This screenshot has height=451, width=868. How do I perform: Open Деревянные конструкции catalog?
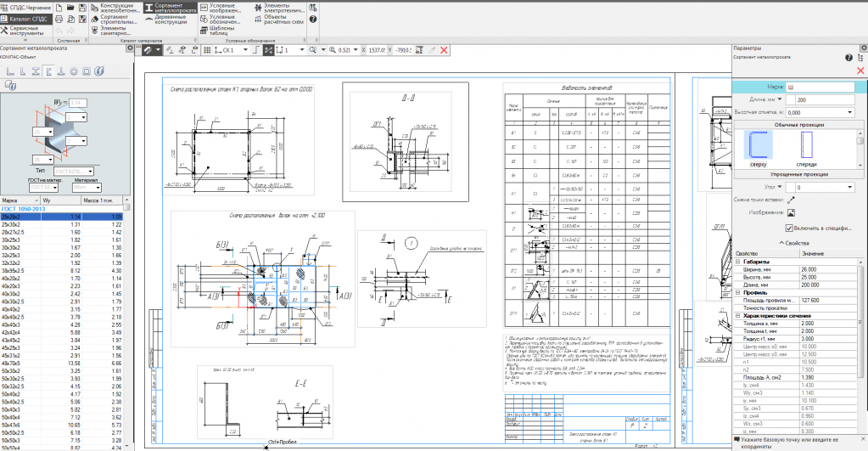pos(166,19)
